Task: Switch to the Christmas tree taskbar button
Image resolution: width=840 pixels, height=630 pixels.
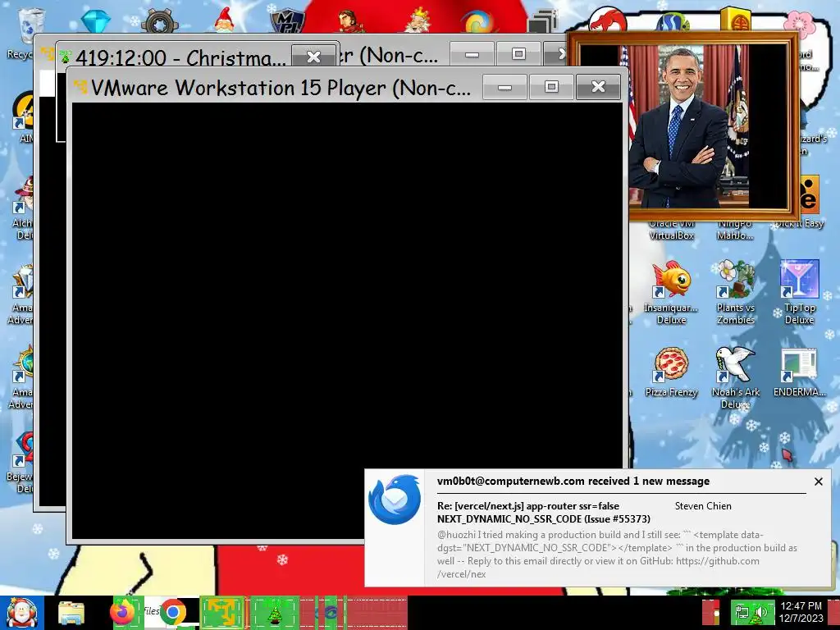Action: pyautogui.click(x=275, y=612)
